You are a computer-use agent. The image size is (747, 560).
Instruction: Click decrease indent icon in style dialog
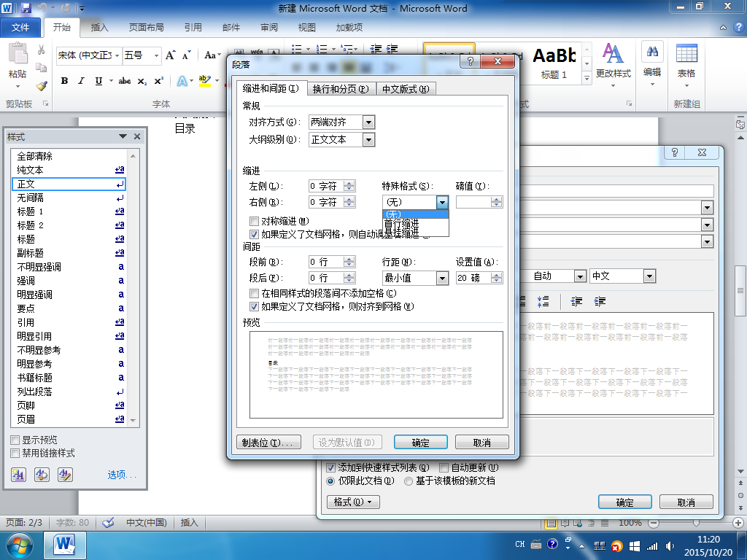576,301
